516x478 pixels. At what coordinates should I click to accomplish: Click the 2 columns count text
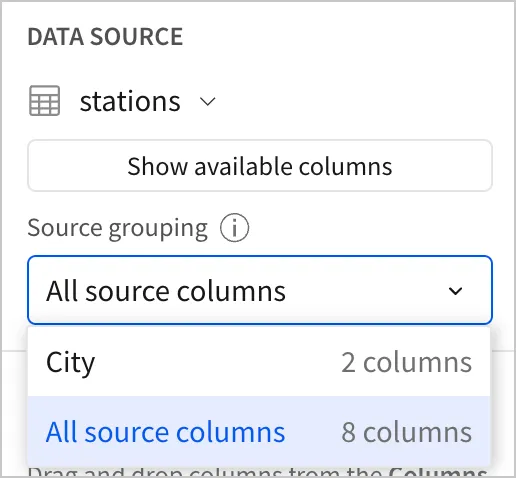(407, 362)
